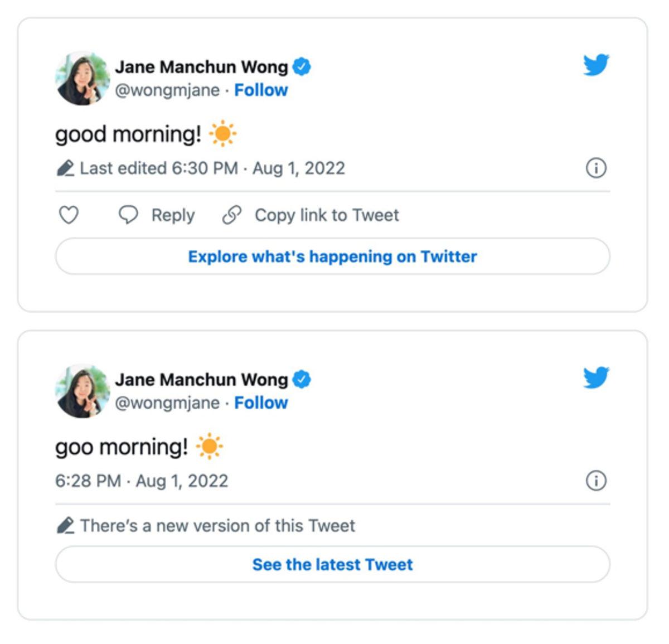
Task: Open the info icon on the bottom tweet
Action: [595, 480]
